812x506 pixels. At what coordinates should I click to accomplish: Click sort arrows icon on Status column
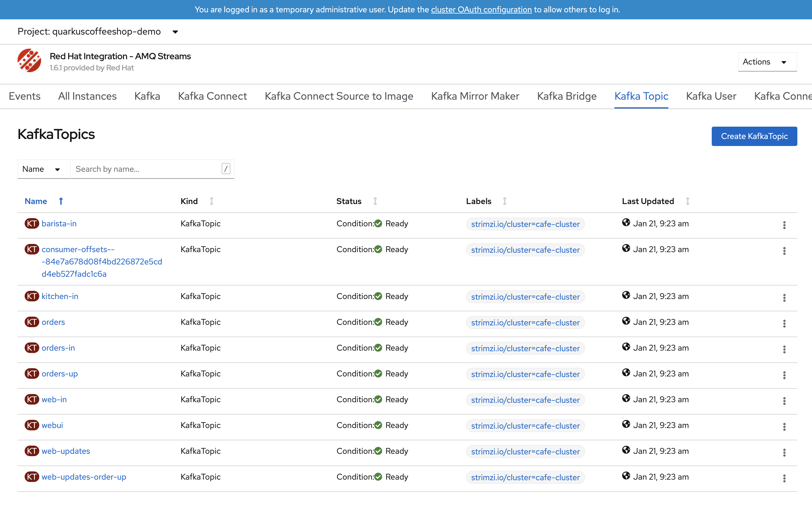(375, 201)
